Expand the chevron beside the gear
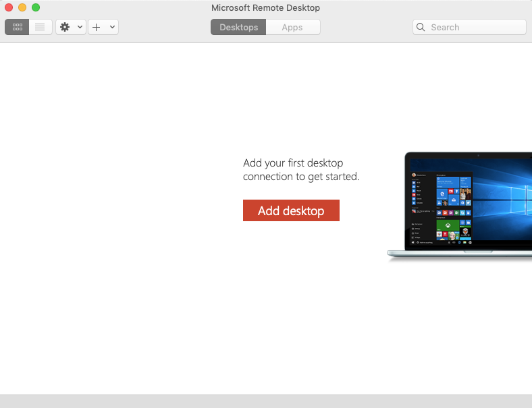This screenshot has width=532, height=408. (80, 27)
